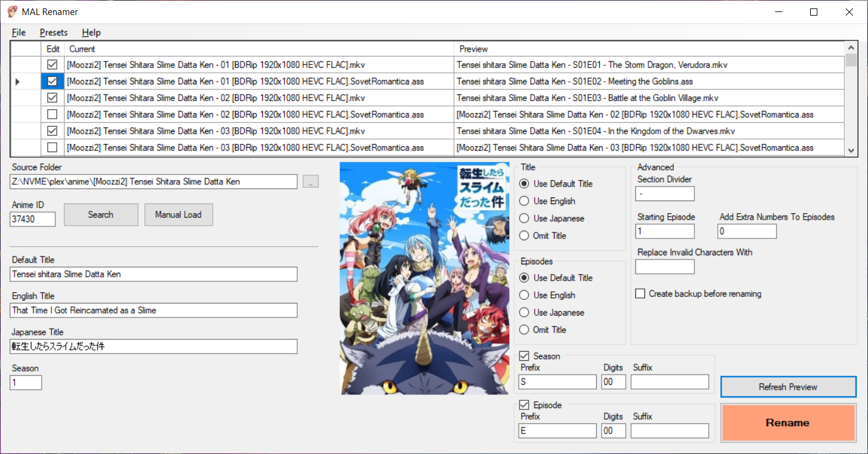Click the Season Suffix field
Screen dimensions: 868x454
(670, 382)
